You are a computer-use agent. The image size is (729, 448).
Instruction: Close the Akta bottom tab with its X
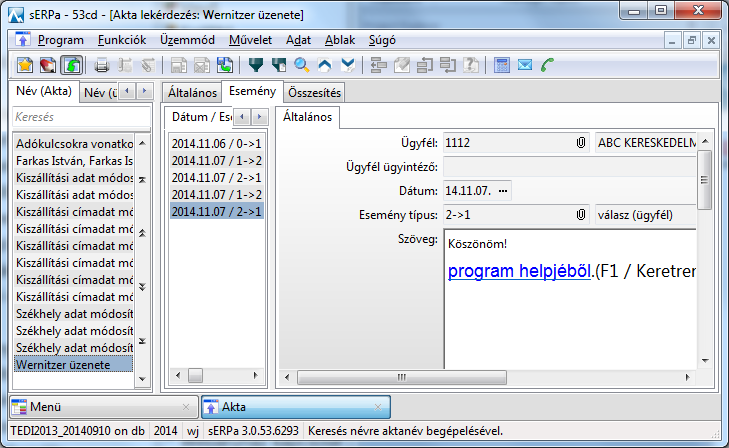[378, 407]
